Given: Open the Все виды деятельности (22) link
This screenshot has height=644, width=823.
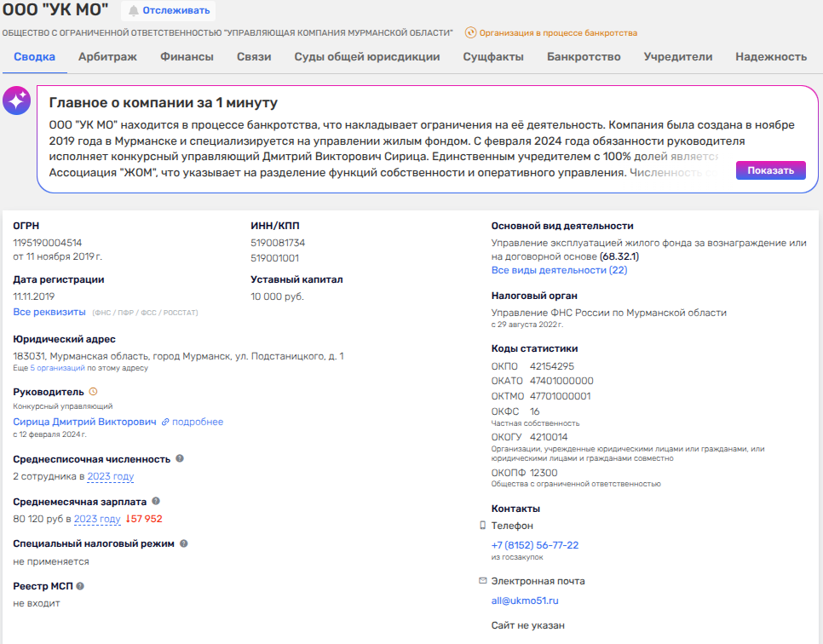Looking at the screenshot, I should pyautogui.click(x=559, y=270).
